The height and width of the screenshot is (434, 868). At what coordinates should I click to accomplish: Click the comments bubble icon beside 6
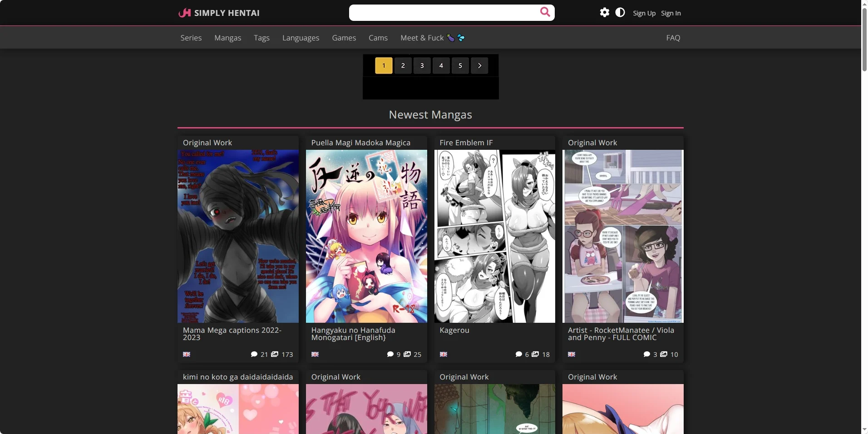click(x=518, y=354)
